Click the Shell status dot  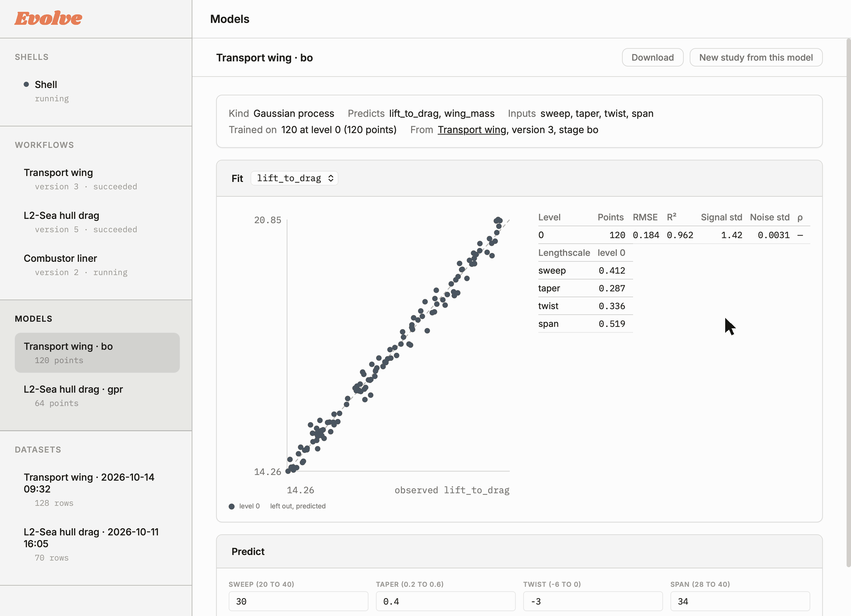(26, 84)
